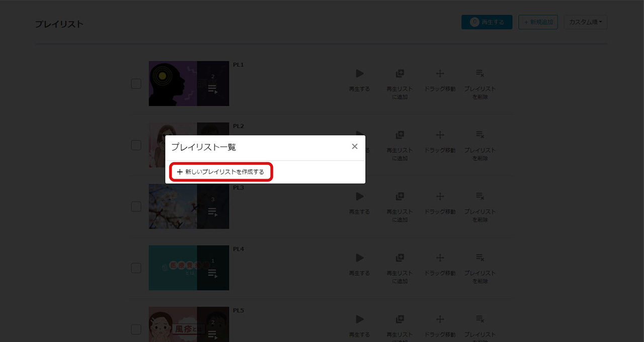Tick the PL5 playlist checkbox
This screenshot has height=342, width=644.
[x=136, y=329]
